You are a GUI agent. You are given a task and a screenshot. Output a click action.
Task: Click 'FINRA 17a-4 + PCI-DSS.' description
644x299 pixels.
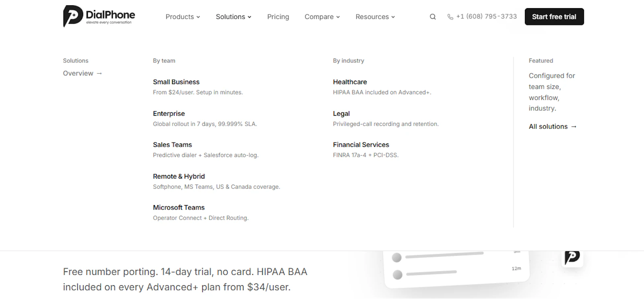point(365,155)
